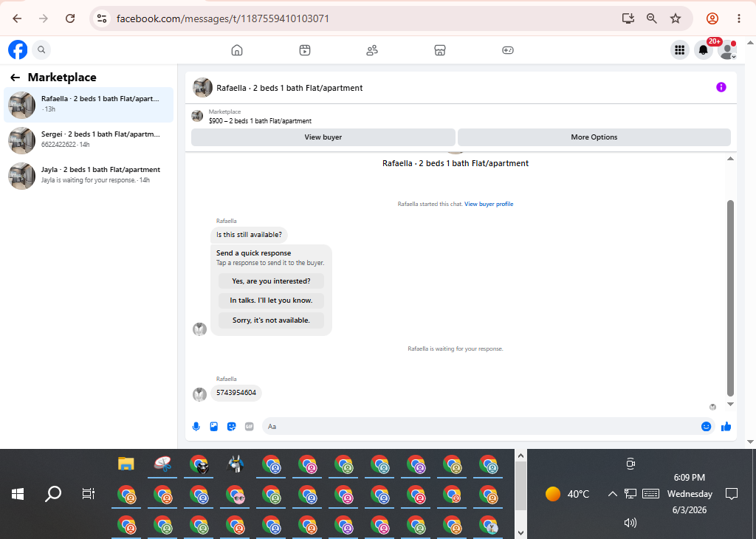Go to the Home tab icon
The height and width of the screenshot is (539, 756).
[x=237, y=50]
